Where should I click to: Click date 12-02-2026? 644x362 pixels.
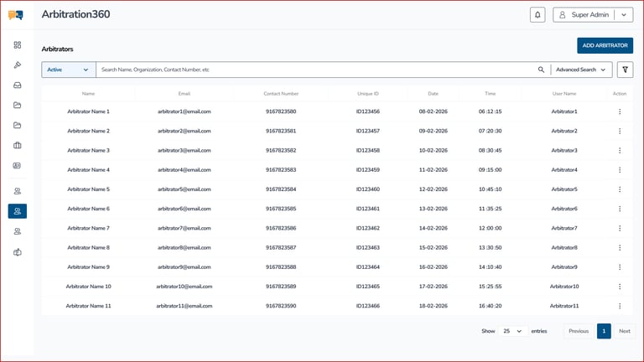click(433, 189)
